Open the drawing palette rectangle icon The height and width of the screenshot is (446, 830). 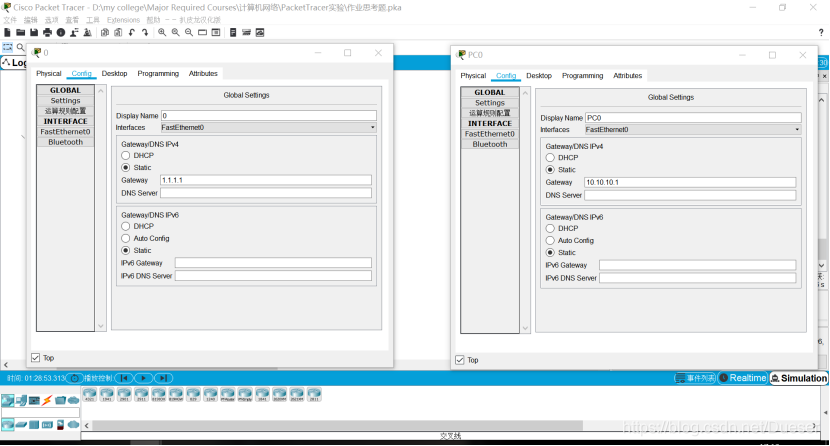click(x=202, y=32)
